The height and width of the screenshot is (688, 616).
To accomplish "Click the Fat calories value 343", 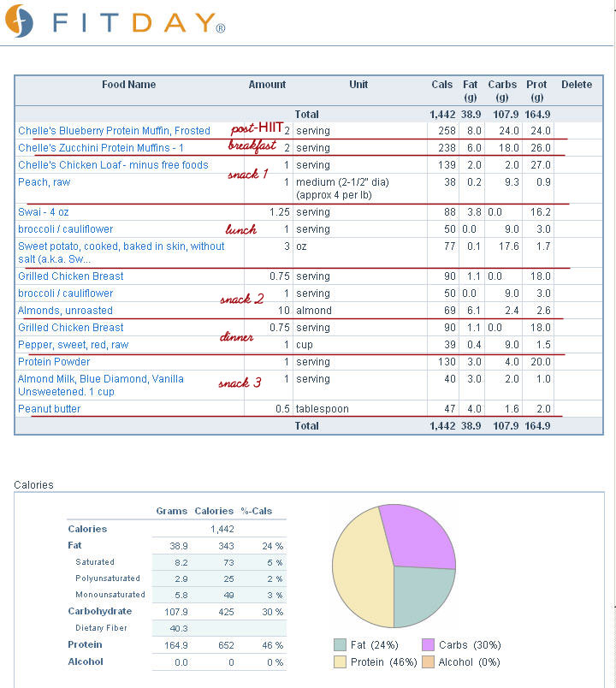I will coord(226,546).
